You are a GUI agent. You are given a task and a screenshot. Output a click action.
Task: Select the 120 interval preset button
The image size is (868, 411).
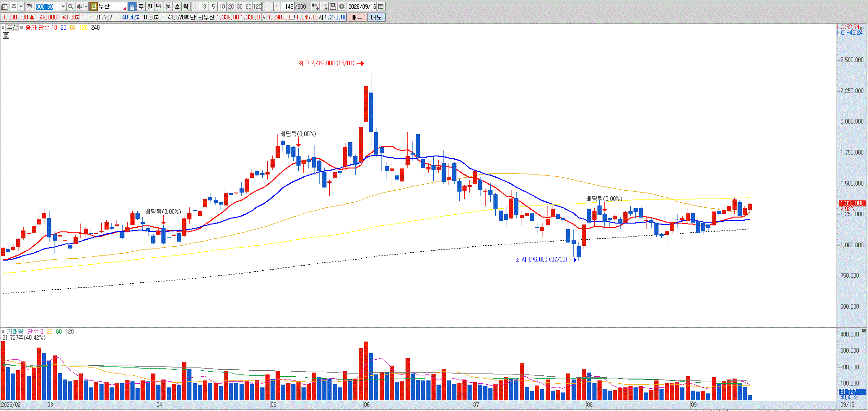click(x=257, y=6)
